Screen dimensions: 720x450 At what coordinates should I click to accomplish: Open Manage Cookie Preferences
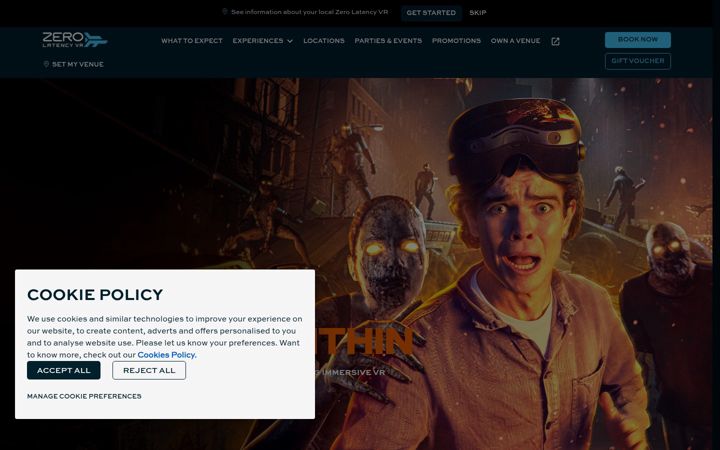[84, 396]
